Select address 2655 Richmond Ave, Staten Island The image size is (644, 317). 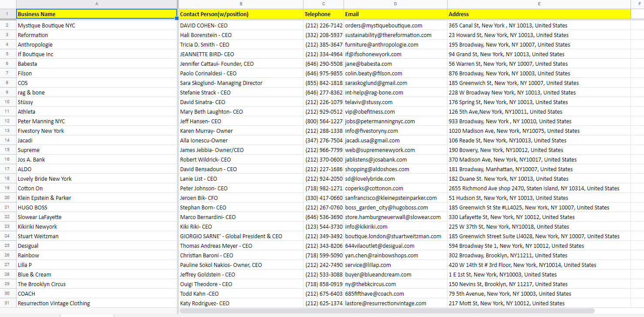coord(539,188)
